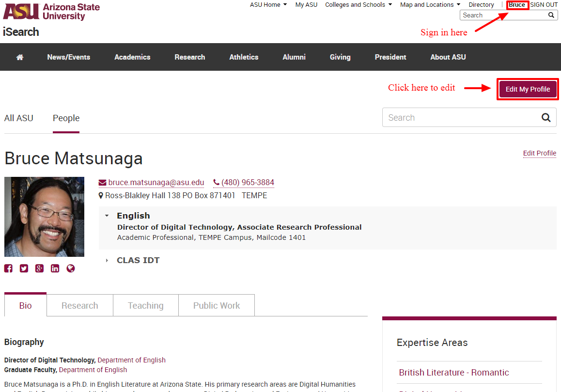This screenshot has width=561, height=392.
Task: Click Graduate Faculty Department of English link
Action: pos(93,370)
